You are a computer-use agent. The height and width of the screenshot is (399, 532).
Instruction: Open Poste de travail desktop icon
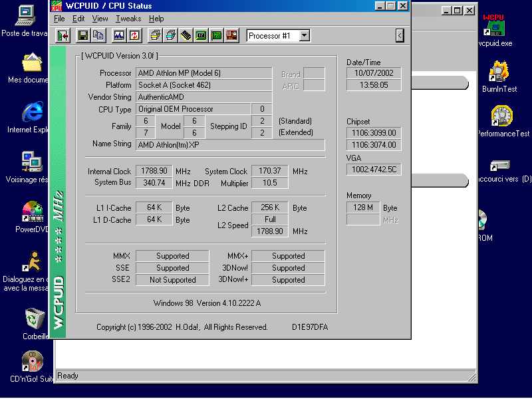click(x=25, y=15)
